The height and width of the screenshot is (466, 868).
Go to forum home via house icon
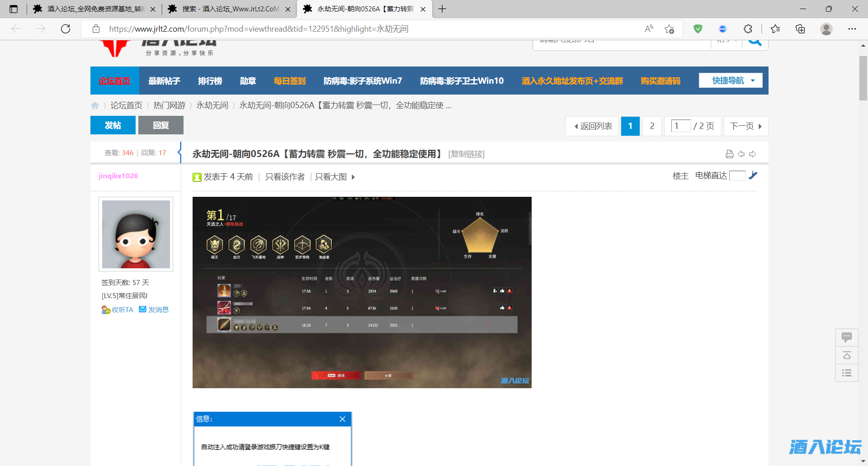point(95,105)
